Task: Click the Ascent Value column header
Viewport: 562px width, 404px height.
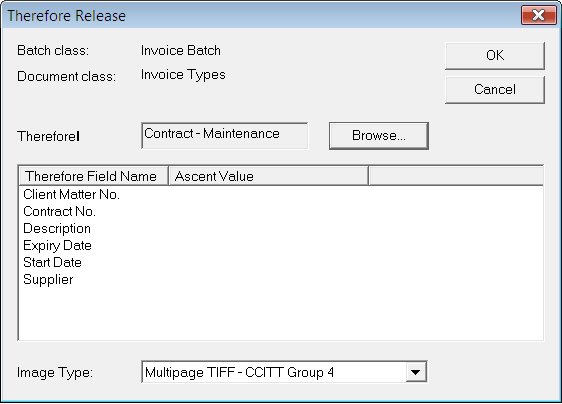Action: [x=268, y=176]
